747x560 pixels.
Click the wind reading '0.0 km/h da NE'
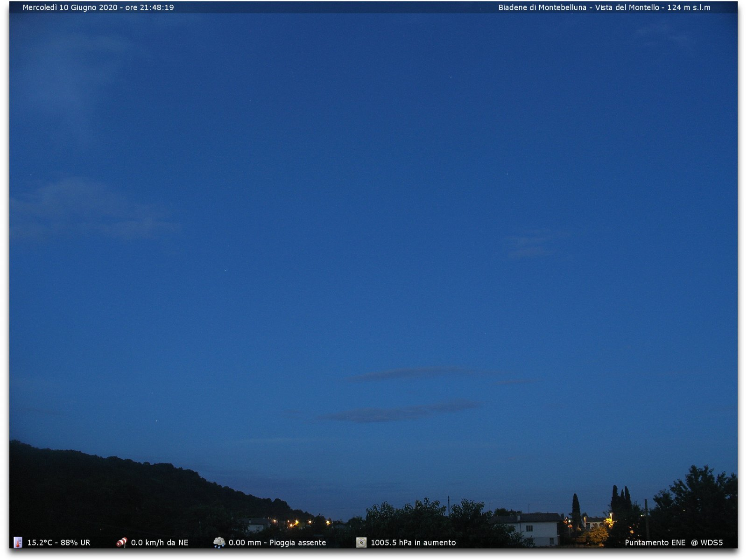tap(160, 543)
